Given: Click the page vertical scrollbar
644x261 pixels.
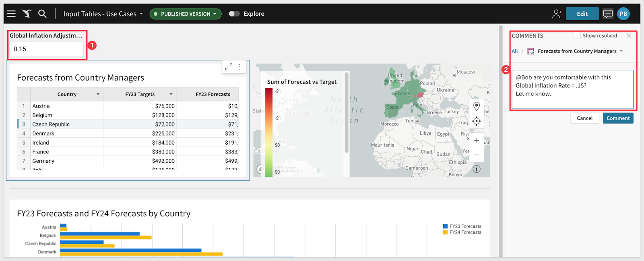Looking at the screenshot, I should [x=501, y=141].
